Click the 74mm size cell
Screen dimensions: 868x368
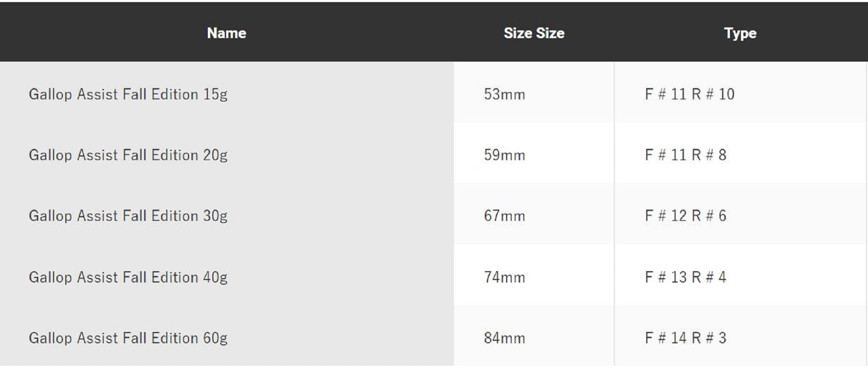(504, 277)
